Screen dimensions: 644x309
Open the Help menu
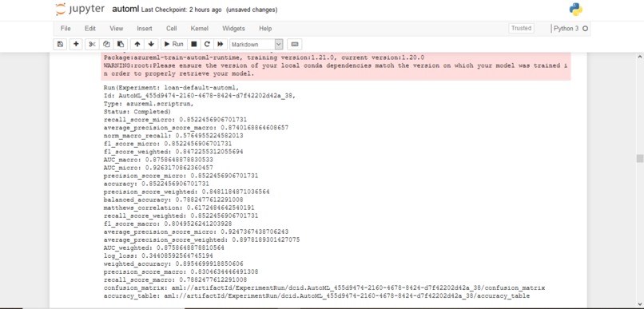pos(265,28)
